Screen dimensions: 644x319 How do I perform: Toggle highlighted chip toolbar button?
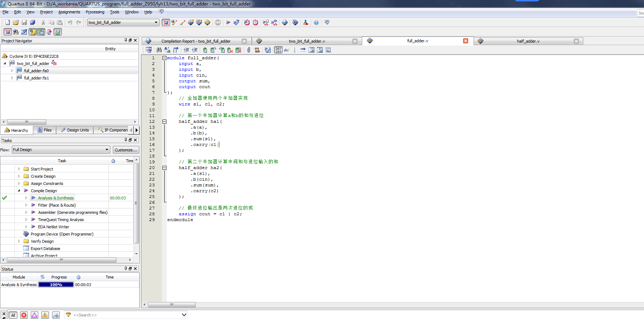[166, 22]
